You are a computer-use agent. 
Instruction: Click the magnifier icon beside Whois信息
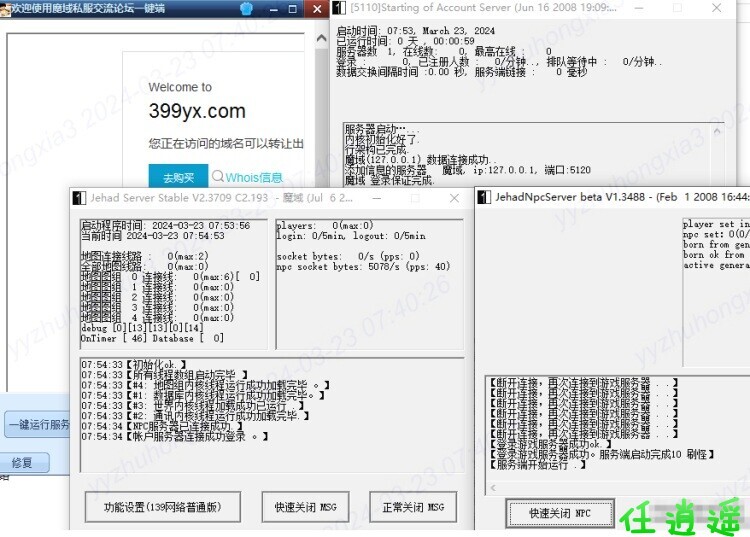pyautogui.click(x=218, y=177)
